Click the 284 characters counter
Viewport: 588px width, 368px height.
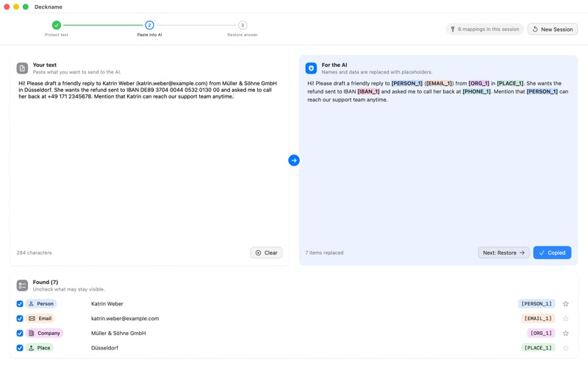34,252
